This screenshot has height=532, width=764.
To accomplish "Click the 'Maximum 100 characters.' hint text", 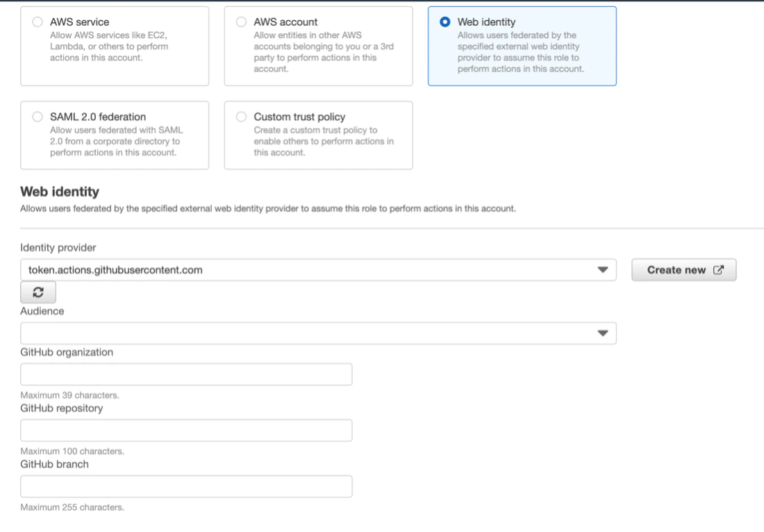I will tap(72, 451).
